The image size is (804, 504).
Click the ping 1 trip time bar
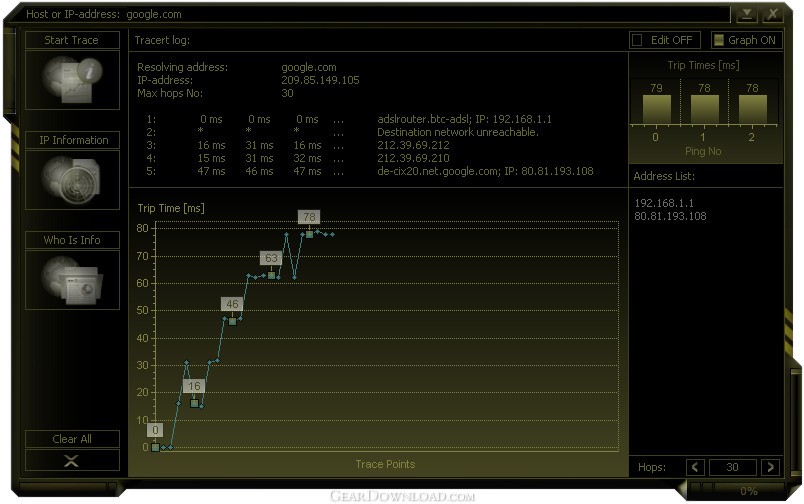tap(705, 109)
